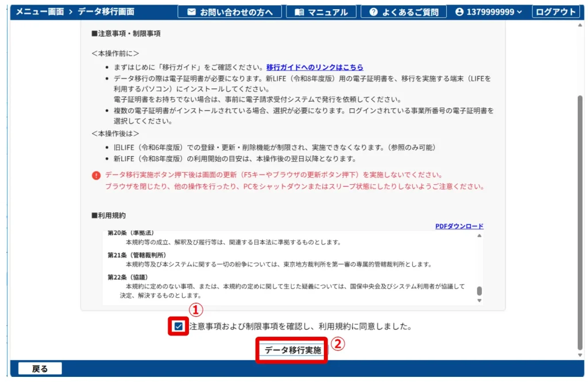Viewport: 588px width, 382px height.
Task: Click the PDFダウンロード link
Action: [459, 226]
